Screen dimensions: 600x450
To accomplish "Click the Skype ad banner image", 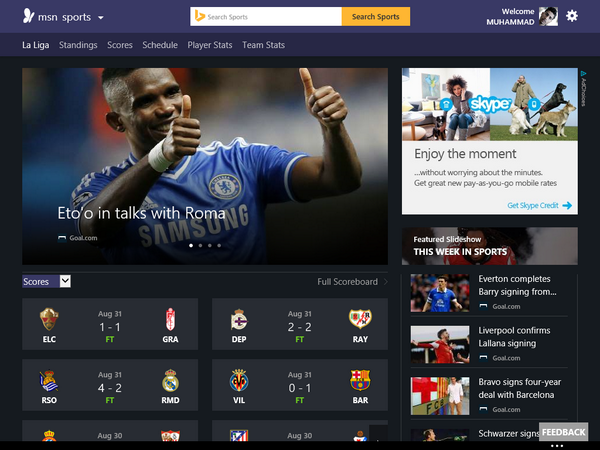I will click(x=489, y=104).
